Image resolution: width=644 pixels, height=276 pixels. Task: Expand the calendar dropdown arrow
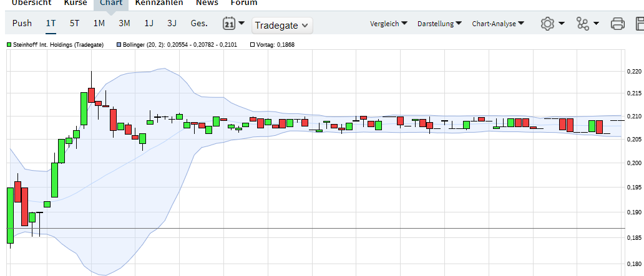pos(241,23)
